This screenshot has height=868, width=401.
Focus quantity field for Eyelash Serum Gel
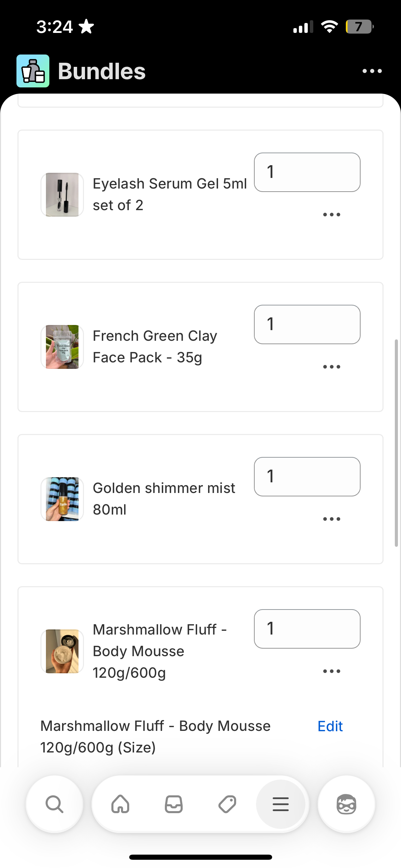pyautogui.click(x=307, y=172)
